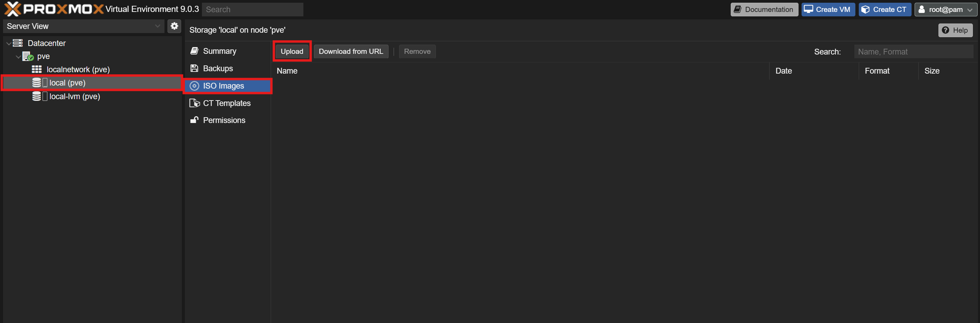Click the localnetwork grid icon

[36, 69]
